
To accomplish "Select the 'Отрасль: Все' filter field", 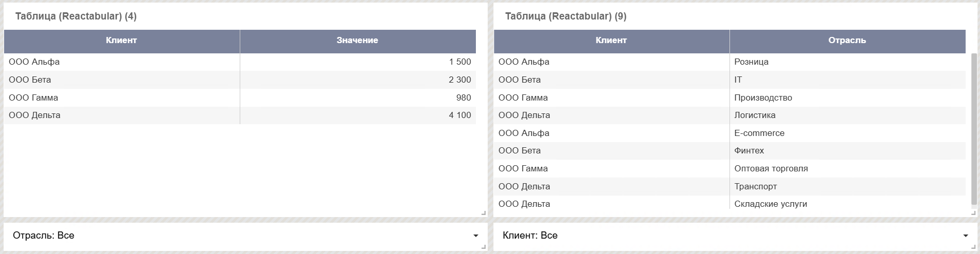I will coord(245,236).
